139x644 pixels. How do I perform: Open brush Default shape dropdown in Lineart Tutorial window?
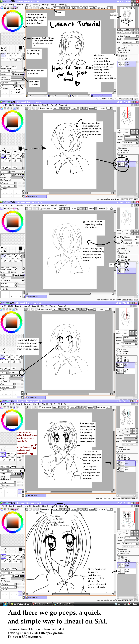point(8,83)
